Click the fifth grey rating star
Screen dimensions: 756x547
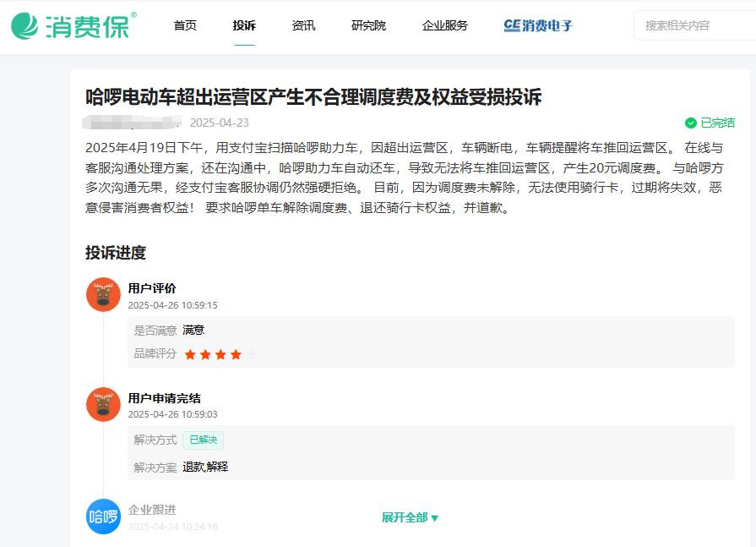coord(251,355)
